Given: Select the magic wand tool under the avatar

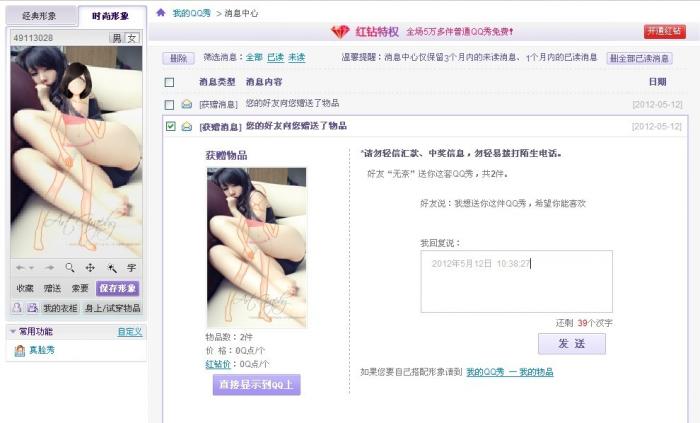Looking at the screenshot, I should [x=112, y=268].
